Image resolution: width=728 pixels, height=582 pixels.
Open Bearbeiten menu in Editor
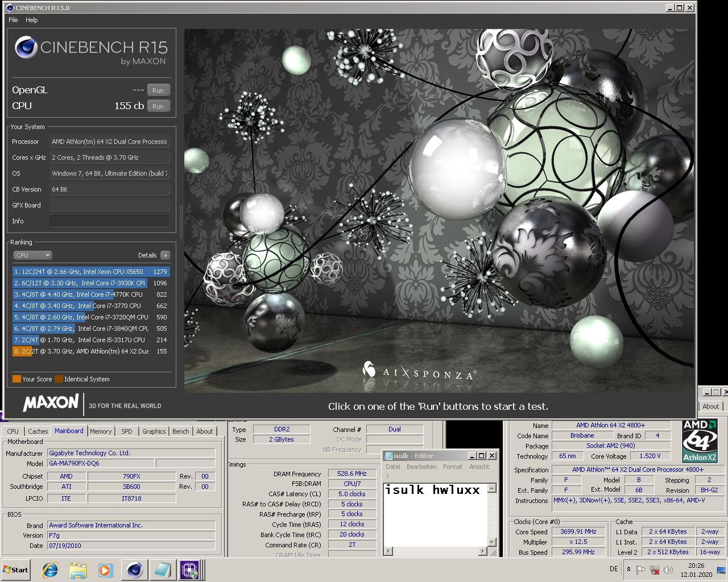click(x=421, y=467)
